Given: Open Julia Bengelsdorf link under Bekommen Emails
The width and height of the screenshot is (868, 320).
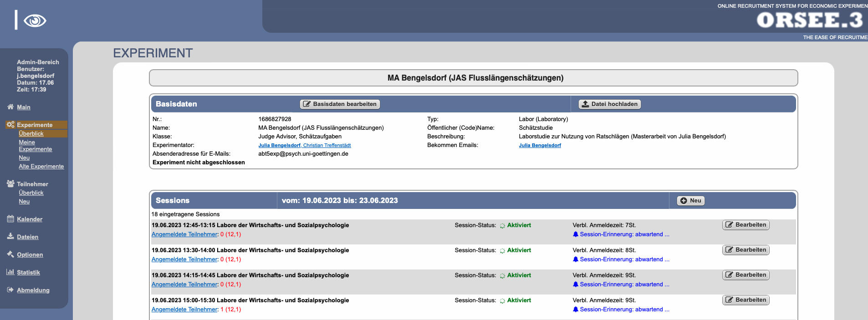Looking at the screenshot, I should (540, 146).
